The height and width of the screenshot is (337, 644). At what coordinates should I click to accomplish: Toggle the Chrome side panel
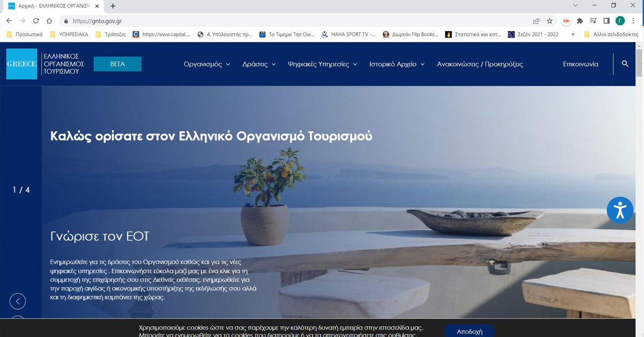606,21
